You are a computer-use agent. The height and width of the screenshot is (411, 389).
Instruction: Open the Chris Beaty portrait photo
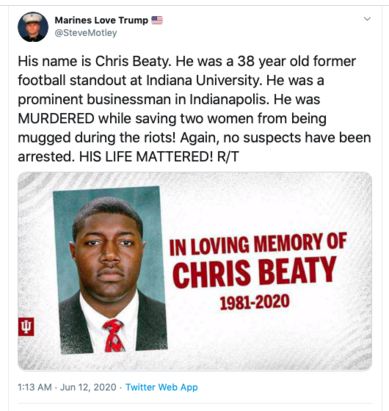(x=110, y=270)
